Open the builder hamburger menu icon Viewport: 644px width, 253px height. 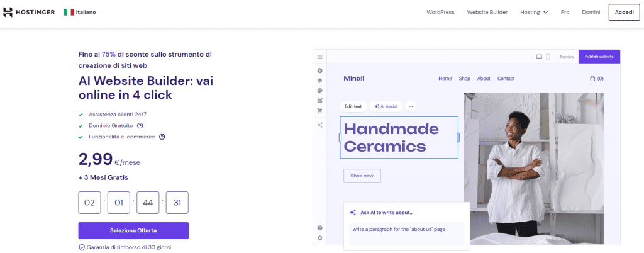[x=320, y=57]
